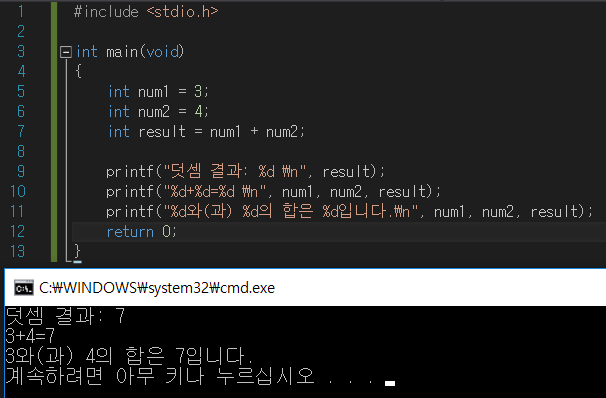Click the 'int num1 = 3;' line
This screenshot has width=606, height=398.
(158, 92)
